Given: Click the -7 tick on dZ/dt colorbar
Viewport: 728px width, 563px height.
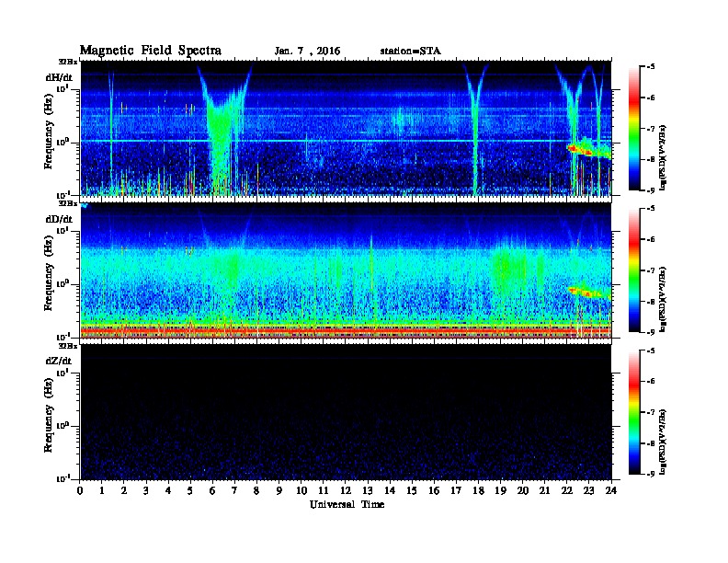Looking at the screenshot, I should click(x=651, y=412).
